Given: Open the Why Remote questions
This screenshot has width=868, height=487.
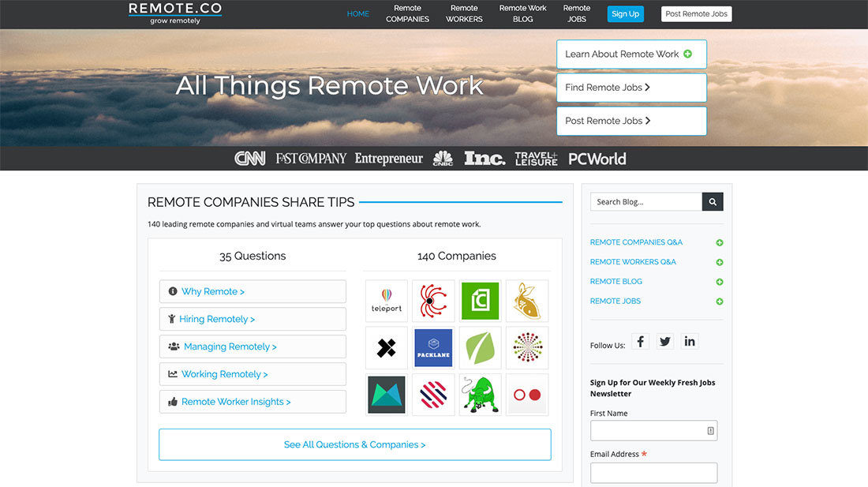Looking at the screenshot, I should pos(253,291).
